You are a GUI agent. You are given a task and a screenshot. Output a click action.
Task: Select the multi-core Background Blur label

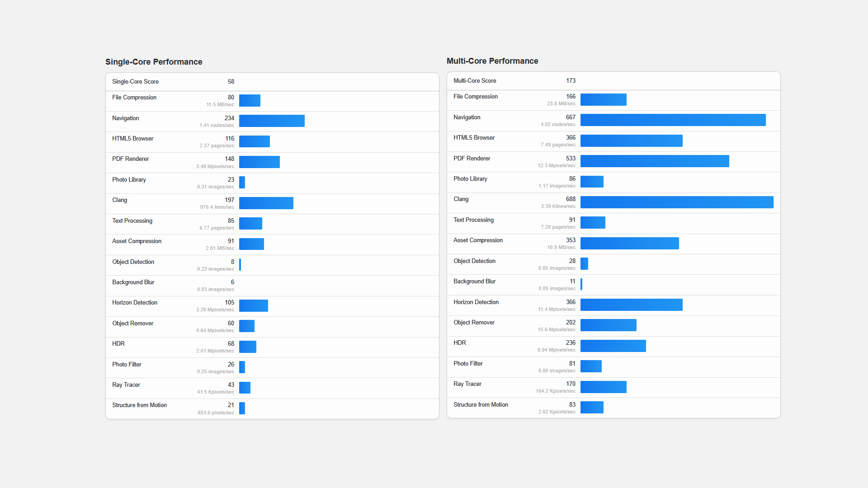(474, 282)
